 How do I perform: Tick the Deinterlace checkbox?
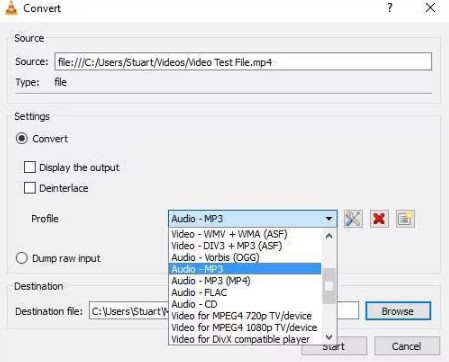click(x=30, y=188)
